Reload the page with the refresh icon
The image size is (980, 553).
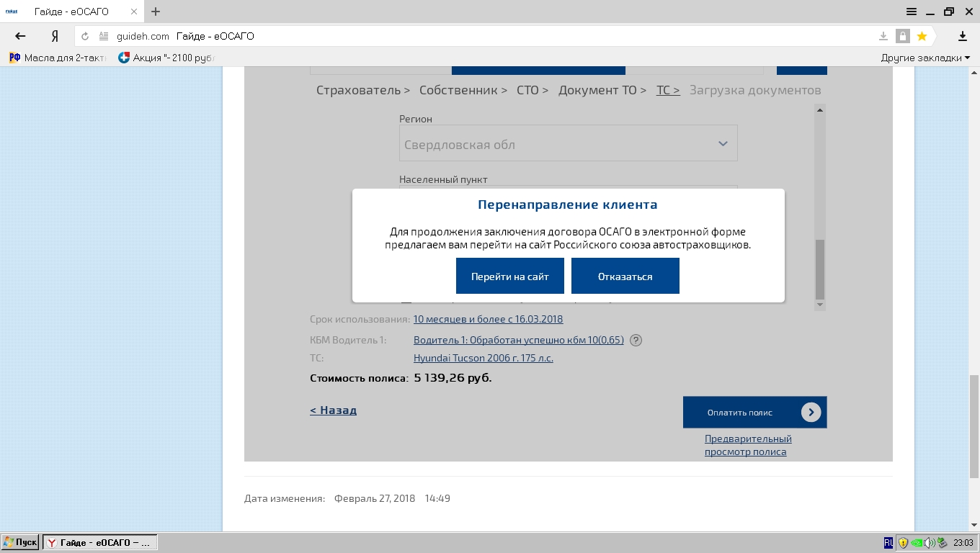[85, 36]
